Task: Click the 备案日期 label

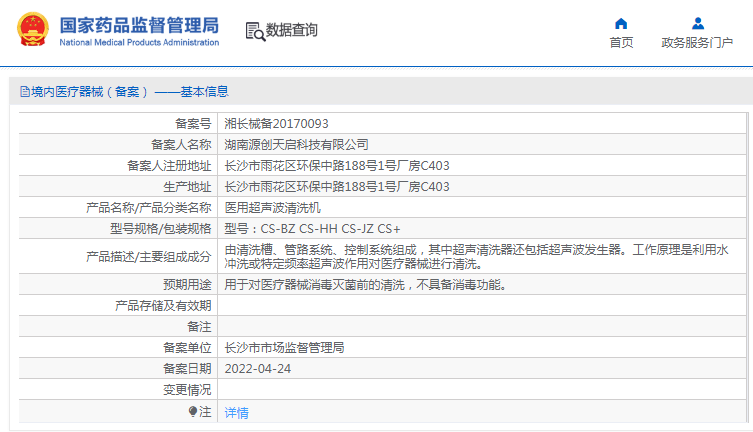Action: (187, 369)
